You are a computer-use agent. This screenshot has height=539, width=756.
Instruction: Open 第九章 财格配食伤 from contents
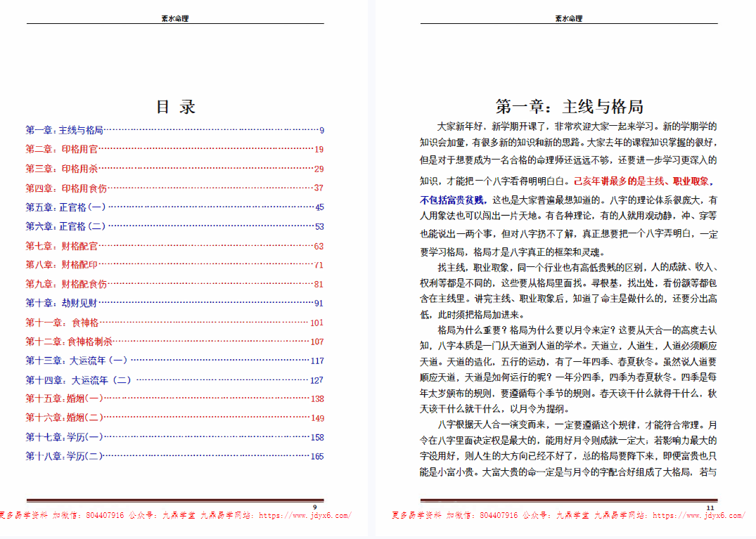point(66,284)
